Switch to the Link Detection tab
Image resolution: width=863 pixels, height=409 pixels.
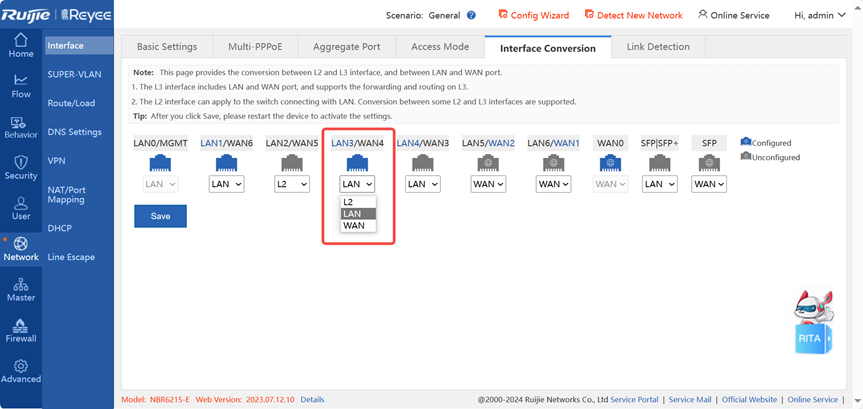point(657,47)
